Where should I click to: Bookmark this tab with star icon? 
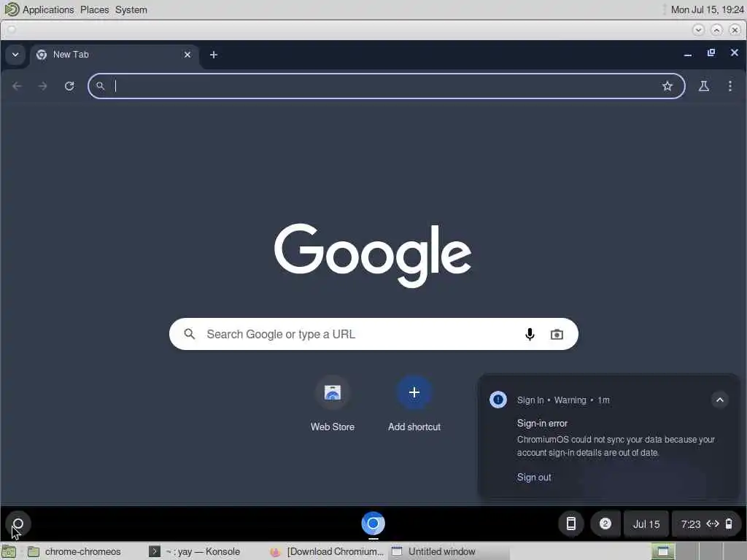667,86
